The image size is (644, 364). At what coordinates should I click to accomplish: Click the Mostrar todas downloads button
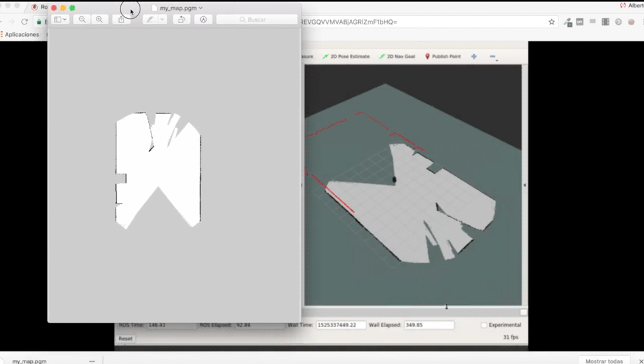(x=604, y=361)
